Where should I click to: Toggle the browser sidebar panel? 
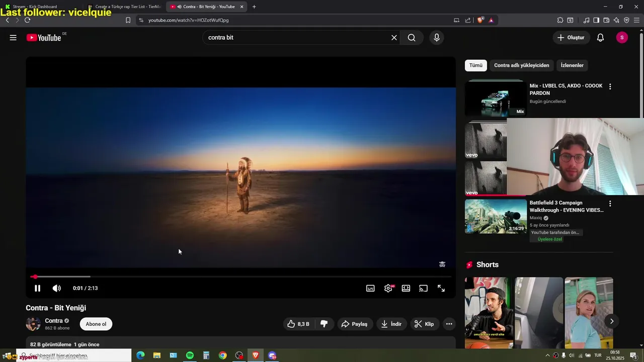596,20
